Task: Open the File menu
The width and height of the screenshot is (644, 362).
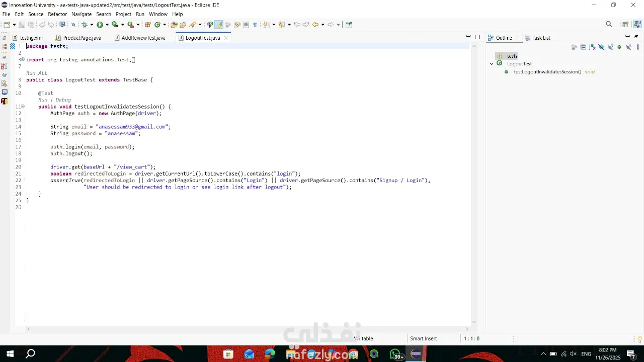Action: tap(6, 14)
